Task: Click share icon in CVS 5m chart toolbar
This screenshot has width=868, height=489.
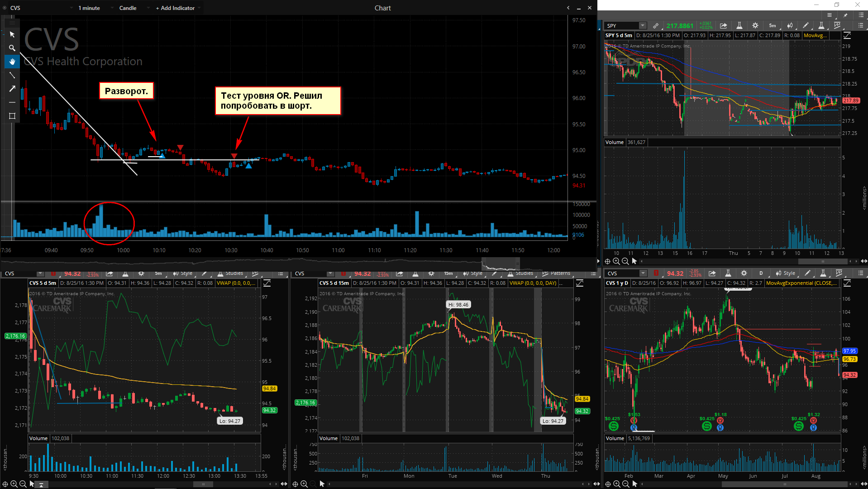Action: [110, 273]
